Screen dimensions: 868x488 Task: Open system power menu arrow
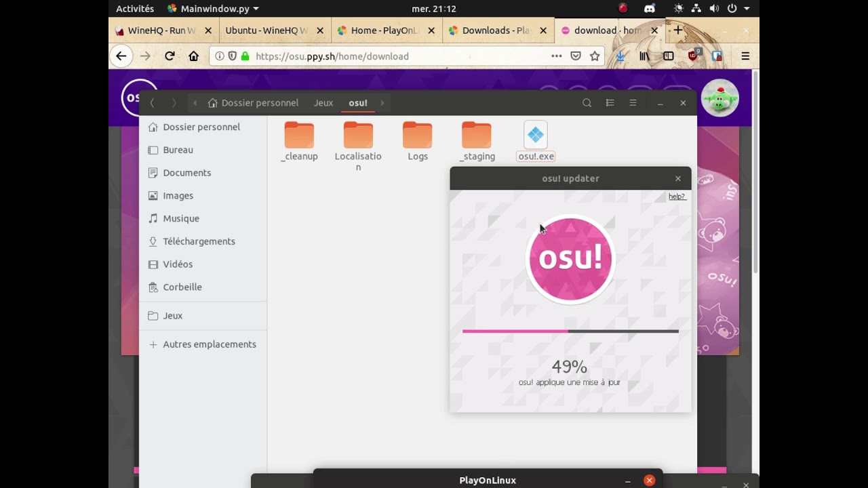point(747,9)
